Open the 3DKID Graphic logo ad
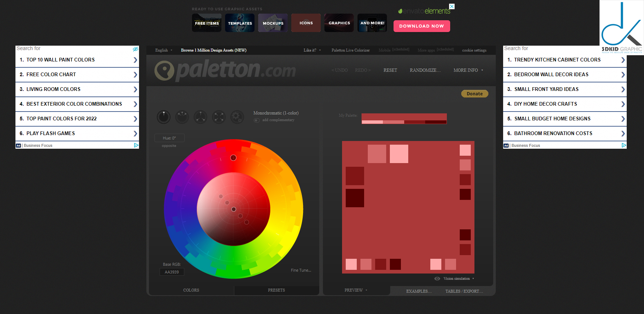 click(622, 28)
